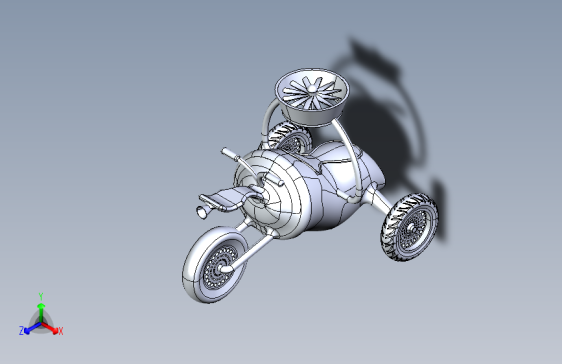Select the treaded rear wheel on the right

pyautogui.click(x=410, y=227)
